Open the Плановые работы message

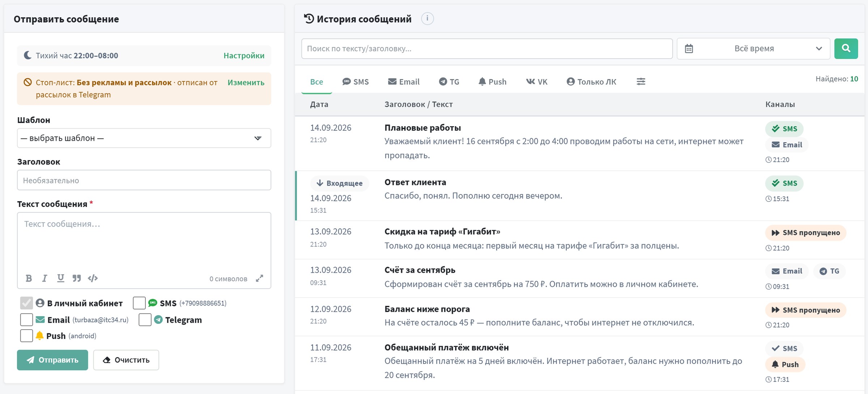pos(580,143)
